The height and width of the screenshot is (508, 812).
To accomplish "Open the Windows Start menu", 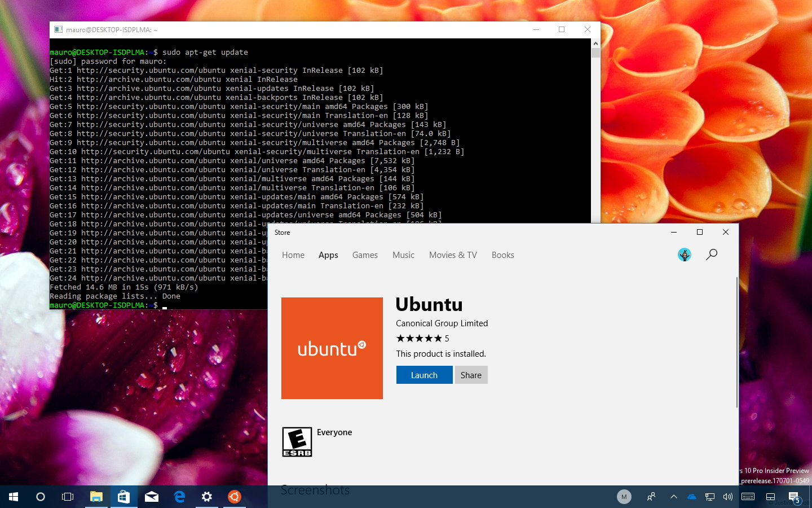I will tap(14, 497).
